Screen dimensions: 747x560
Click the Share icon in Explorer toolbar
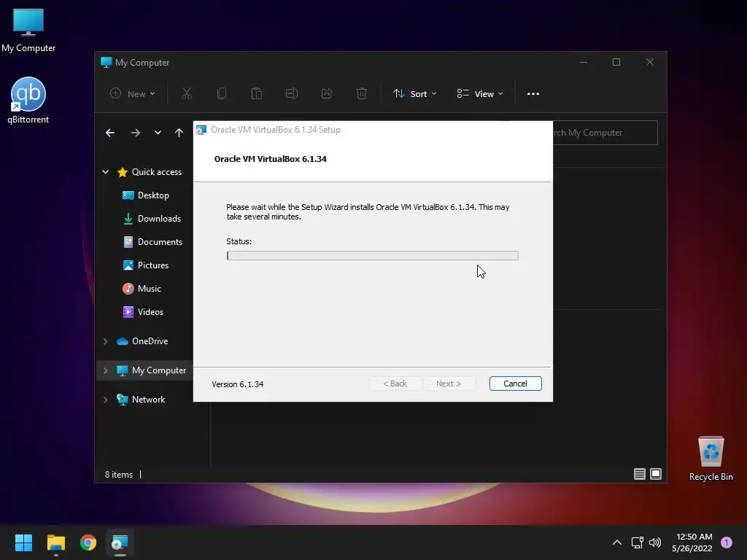(327, 94)
